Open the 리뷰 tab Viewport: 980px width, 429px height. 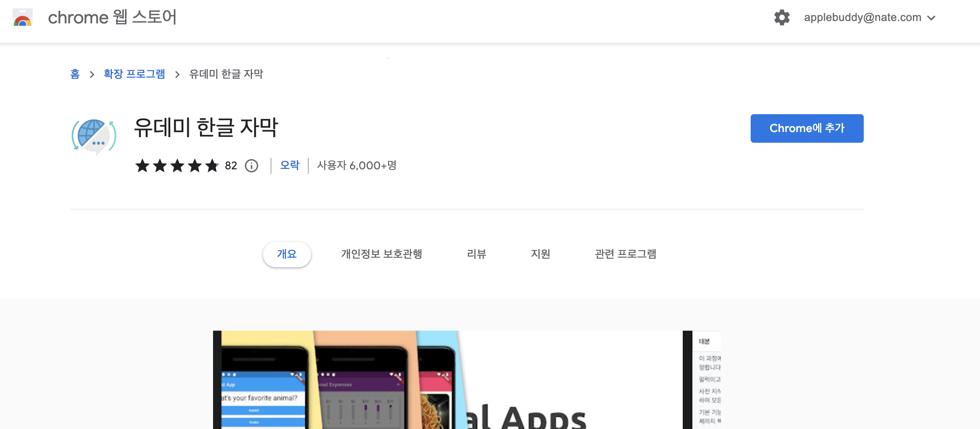(x=477, y=254)
